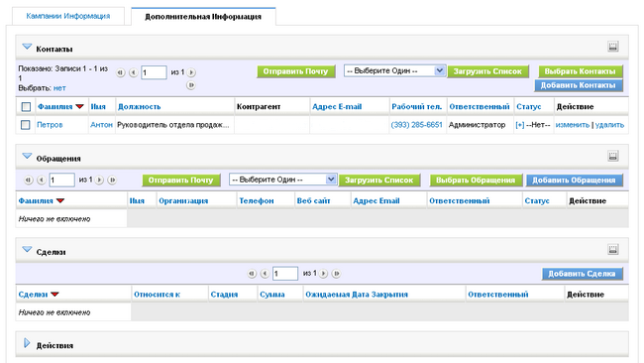Open the Выберите Один dropdown in Контакты
Screen dimensions: 644x363
394,71
